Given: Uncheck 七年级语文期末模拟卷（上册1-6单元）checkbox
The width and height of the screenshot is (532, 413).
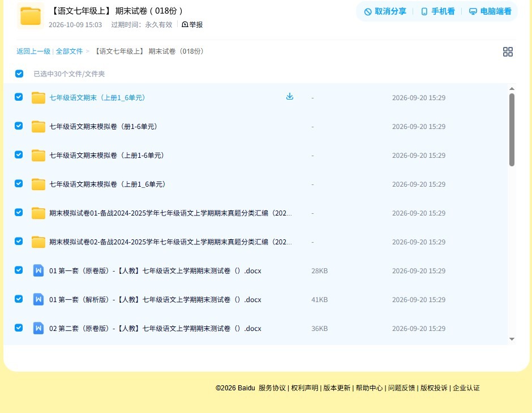Looking at the screenshot, I should pyautogui.click(x=19, y=154).
